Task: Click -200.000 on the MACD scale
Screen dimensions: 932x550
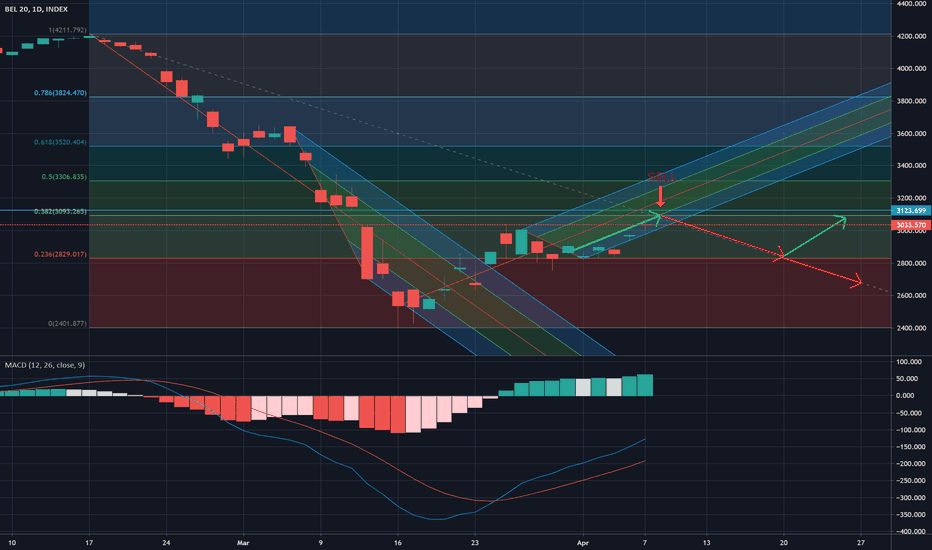Action: 909,464
